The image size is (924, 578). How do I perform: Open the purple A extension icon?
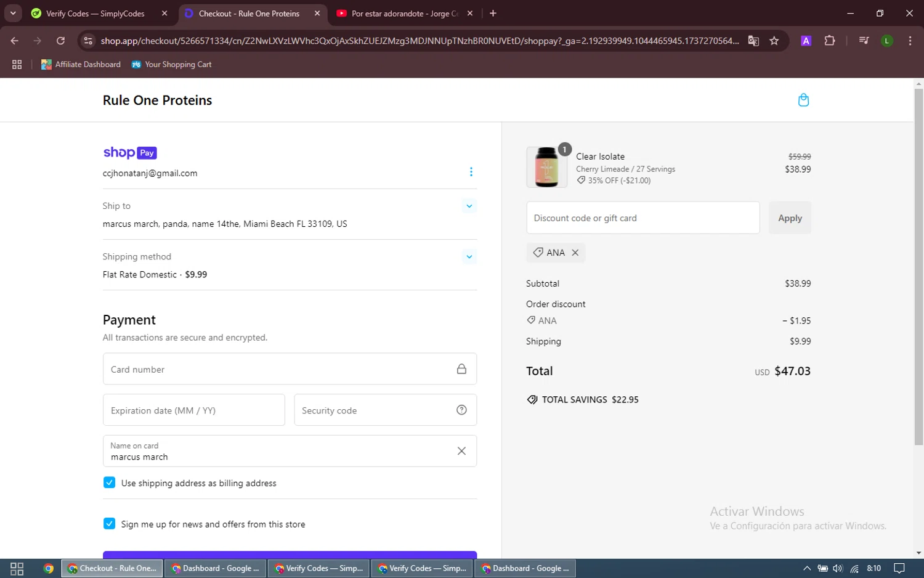tap(806, 41)
